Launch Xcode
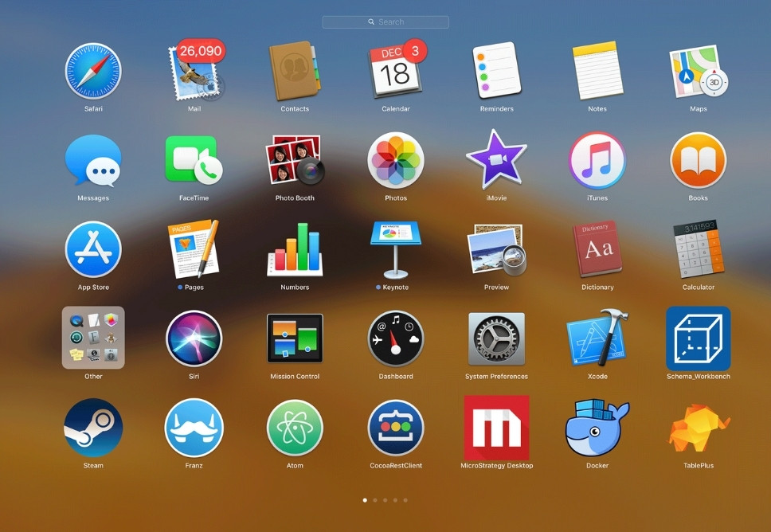Viewport: 771px width, 532px height. tap(597, 338)
